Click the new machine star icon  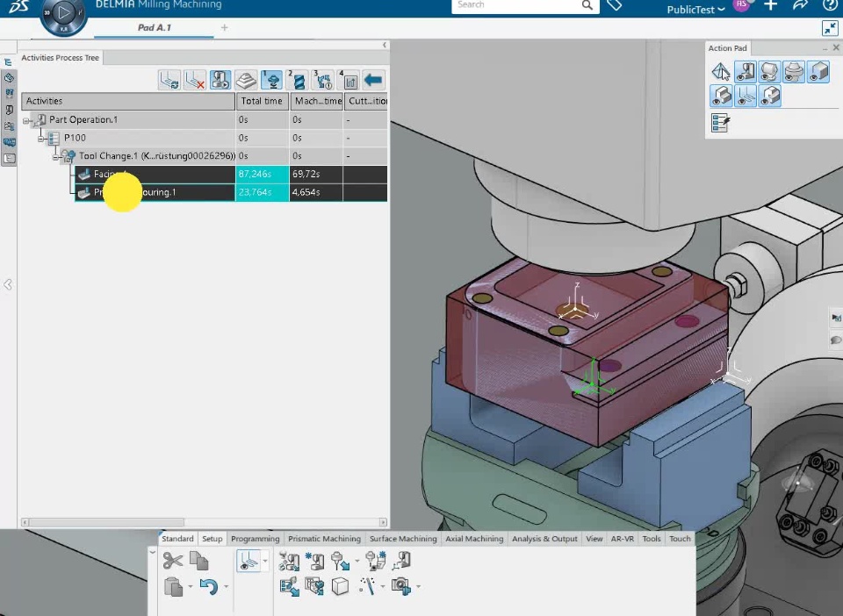pyautogui.click(x=314, y=561)
